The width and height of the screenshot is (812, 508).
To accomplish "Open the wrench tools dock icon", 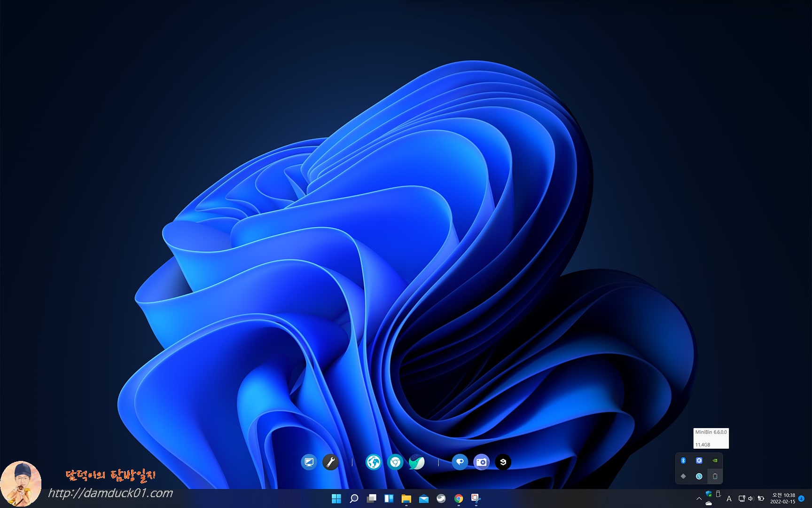I will point(330,462).
